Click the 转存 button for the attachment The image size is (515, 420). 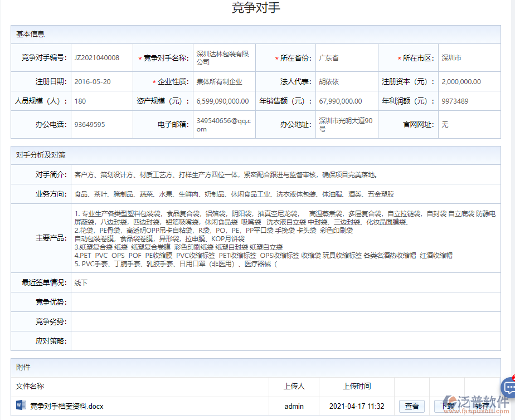(482, 406)
